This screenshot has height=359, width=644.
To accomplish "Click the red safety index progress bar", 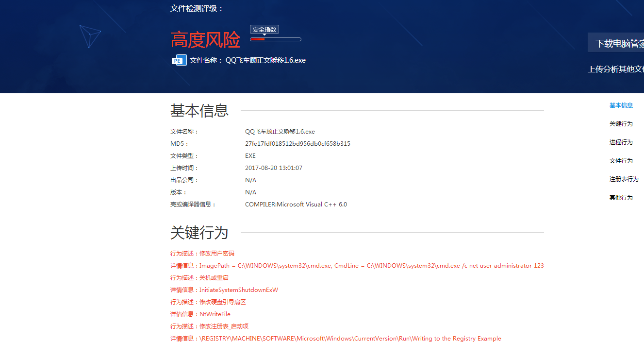I will [276, 39].
